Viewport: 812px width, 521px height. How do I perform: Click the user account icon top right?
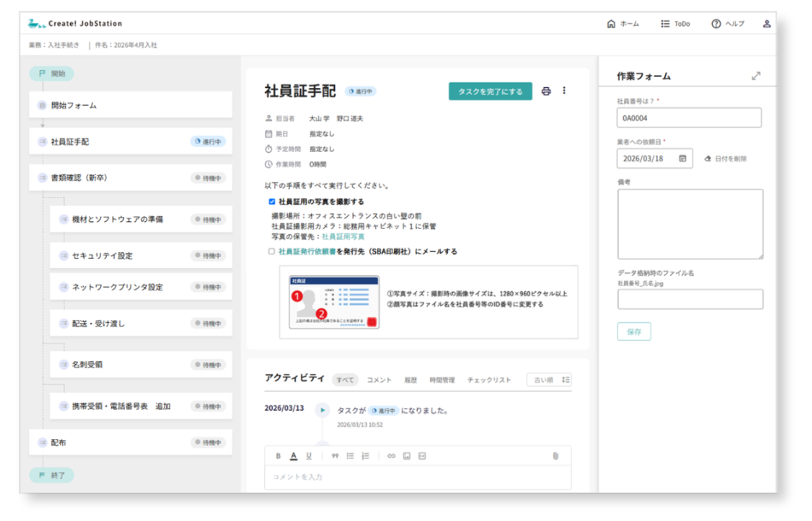tap(767, 24)
